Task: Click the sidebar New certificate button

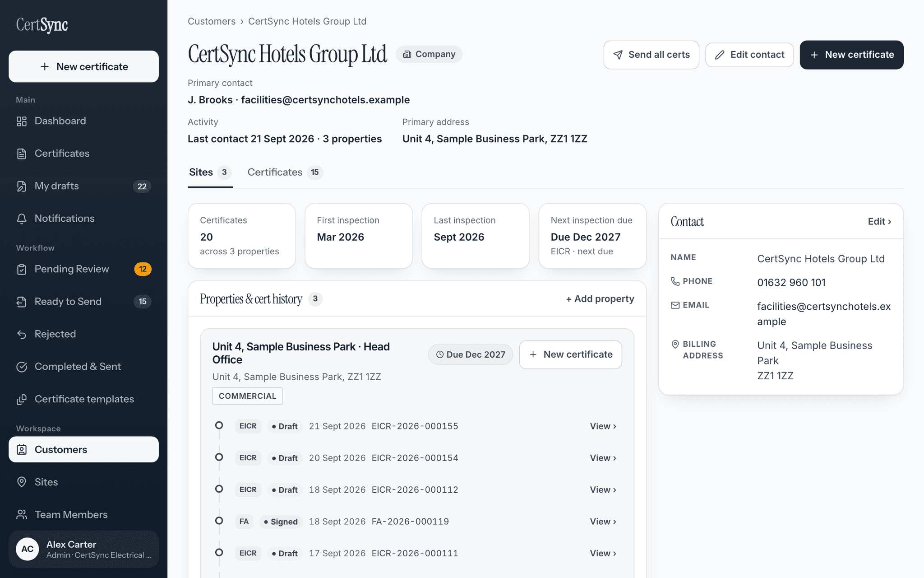Action: tap(84, 66)
